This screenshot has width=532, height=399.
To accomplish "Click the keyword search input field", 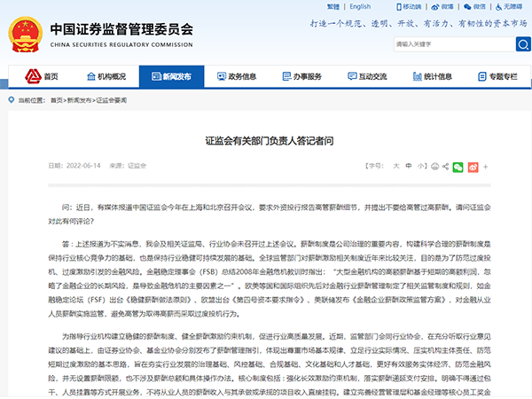I will click(x=443, y=43).
